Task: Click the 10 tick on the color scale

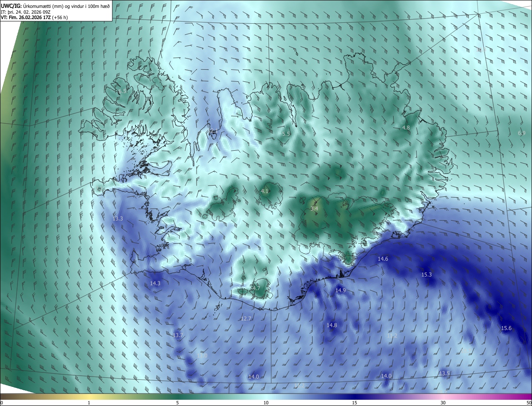Action: coord(266,403)
